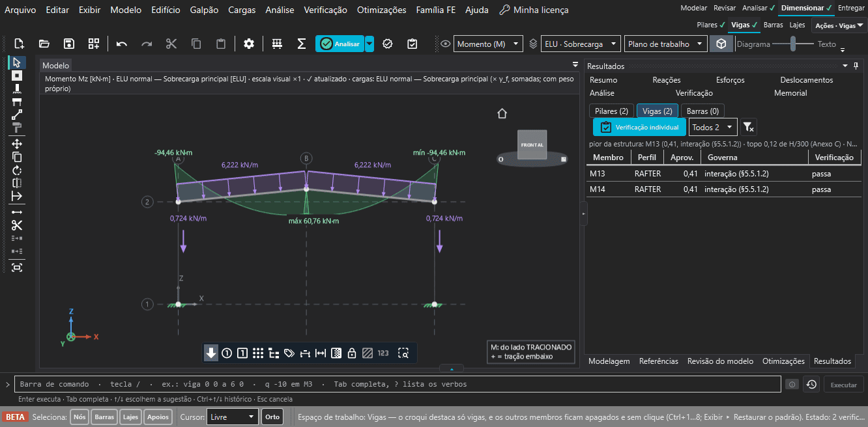This screenshot has height=427, width=868.
Task: Select the arrow pointer tool
Action: [17, 62]
